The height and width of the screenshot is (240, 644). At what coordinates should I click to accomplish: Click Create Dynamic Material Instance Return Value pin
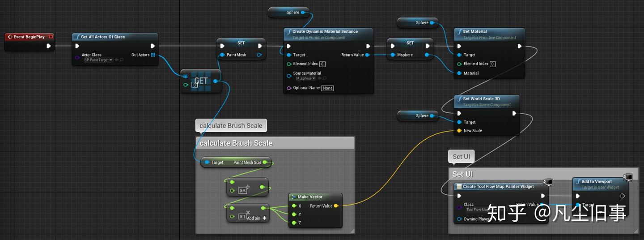click(x=367, y=55)
